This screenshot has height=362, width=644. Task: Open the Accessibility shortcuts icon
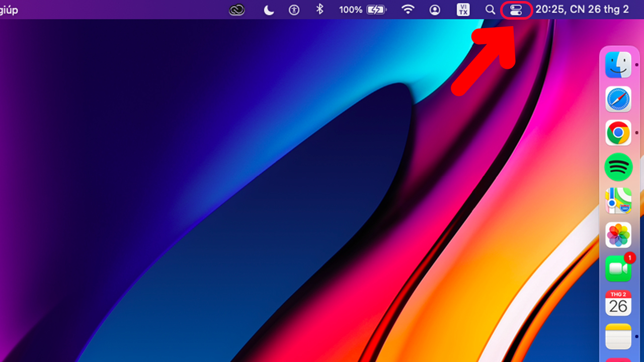tap(294, 10)
